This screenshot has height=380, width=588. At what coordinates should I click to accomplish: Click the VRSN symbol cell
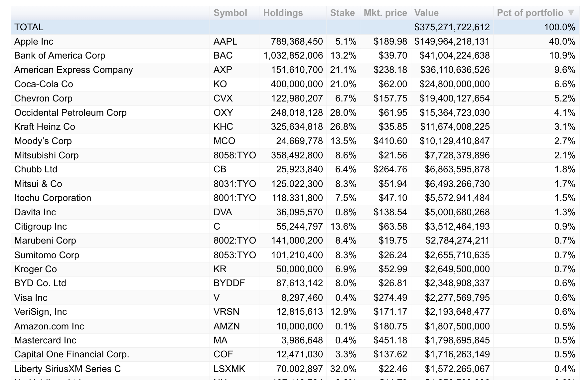(x=226, y=312)
